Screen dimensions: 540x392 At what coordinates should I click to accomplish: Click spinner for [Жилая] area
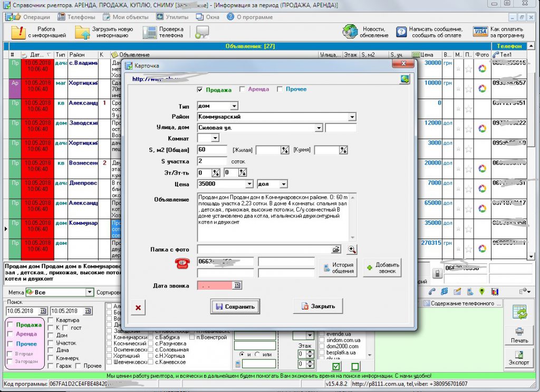pos(285,150)
